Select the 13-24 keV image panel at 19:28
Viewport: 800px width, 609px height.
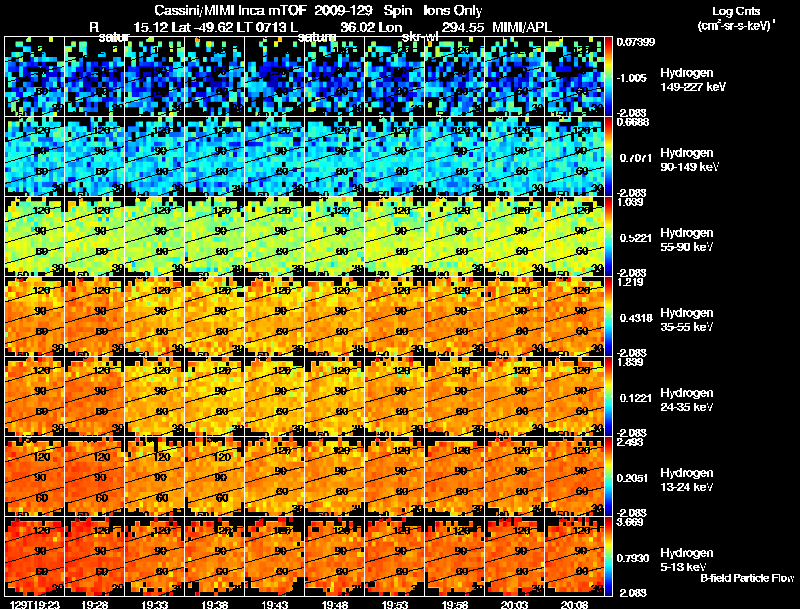click(x=94, y=477)
